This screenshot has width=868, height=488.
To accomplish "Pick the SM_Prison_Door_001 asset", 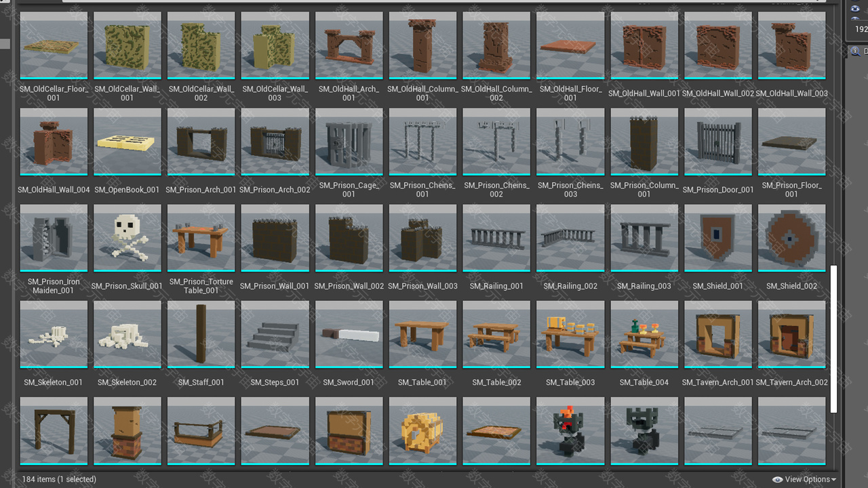I will pos(718,142).
